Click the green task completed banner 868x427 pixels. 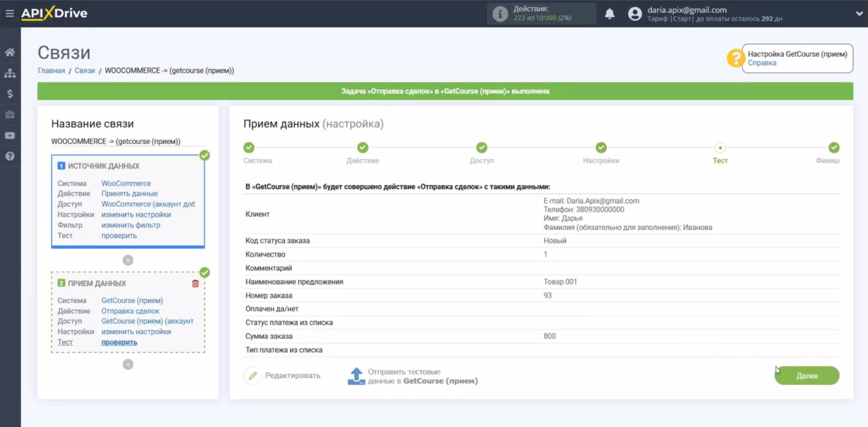pyautogui.click(x=445, y=91)
